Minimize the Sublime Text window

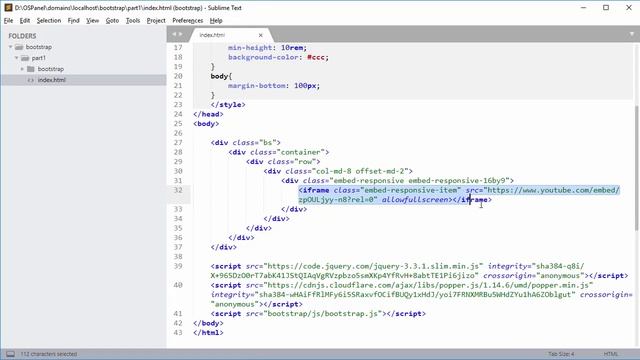584,7
